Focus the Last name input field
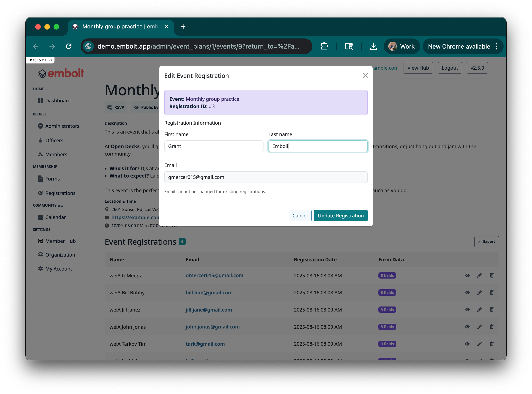 tap(318, 146)
